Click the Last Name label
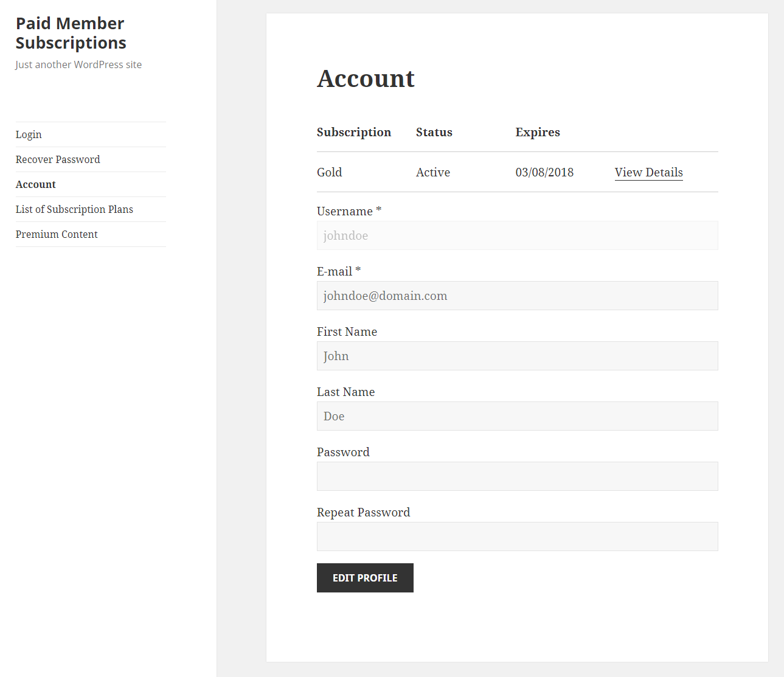Screen dimensions: 784x677 (x=345, y=392)
